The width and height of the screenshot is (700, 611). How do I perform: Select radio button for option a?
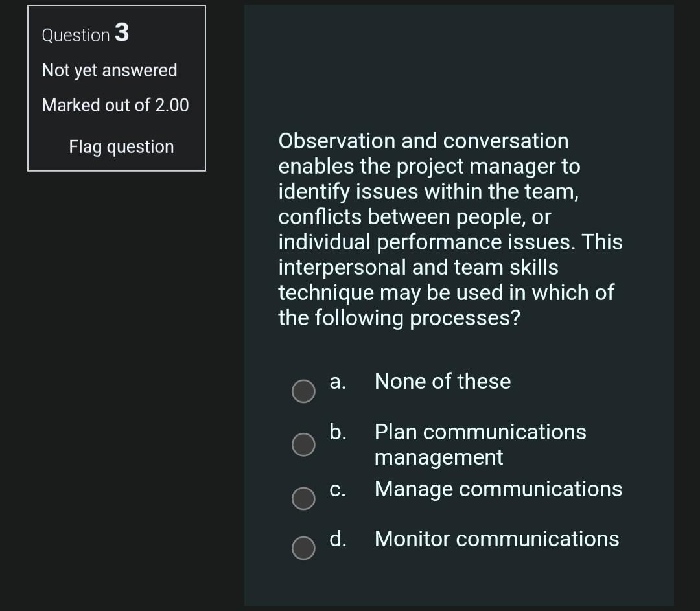click(303, 391)
